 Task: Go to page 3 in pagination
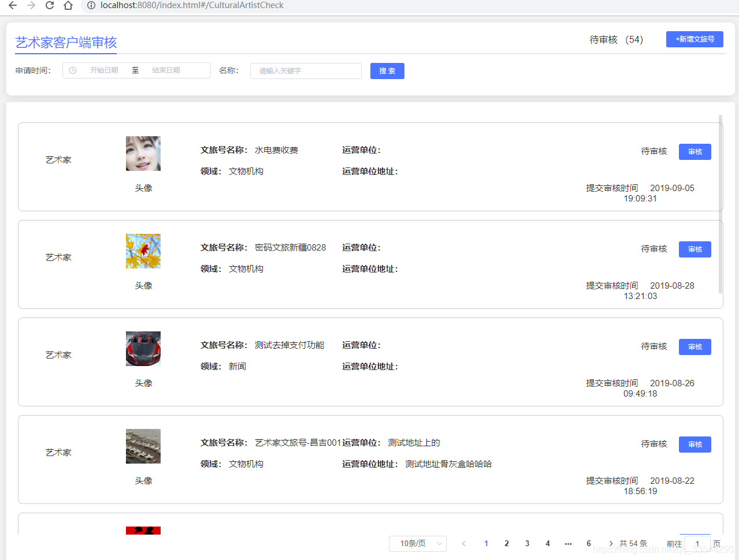(x=527, y=543)
